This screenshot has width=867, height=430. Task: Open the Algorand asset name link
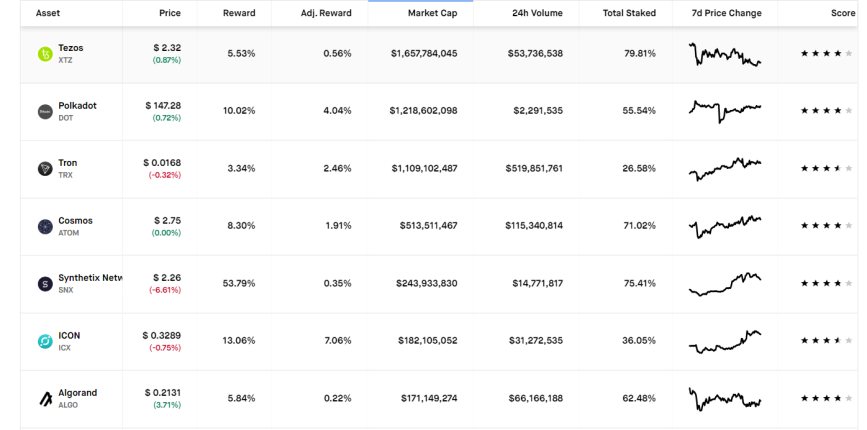click(77, 393)
